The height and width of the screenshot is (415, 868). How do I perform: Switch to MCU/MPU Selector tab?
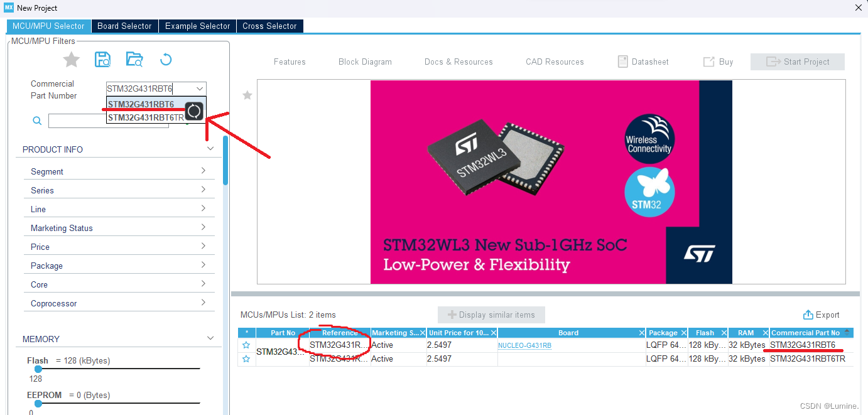tap(48, 26)
